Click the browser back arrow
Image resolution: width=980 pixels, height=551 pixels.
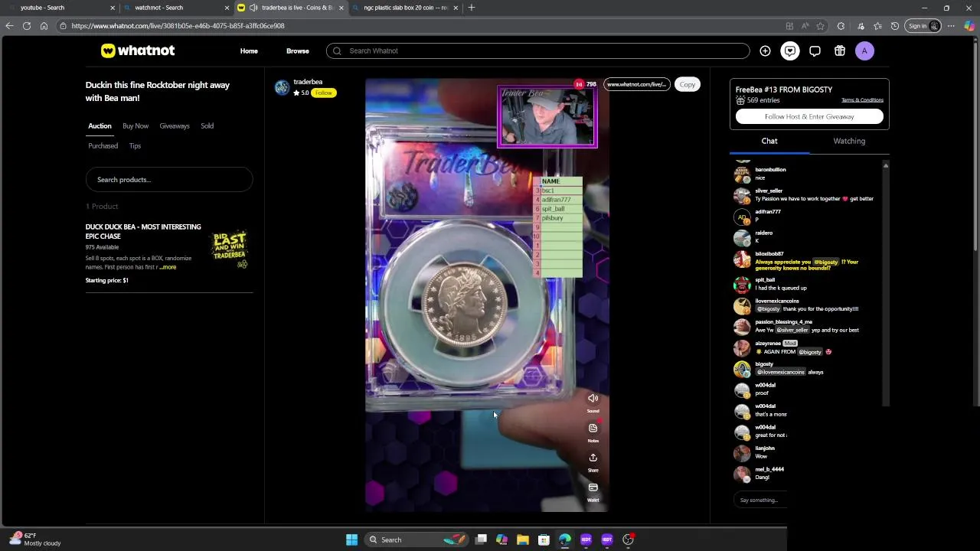(x=9, y=26)
